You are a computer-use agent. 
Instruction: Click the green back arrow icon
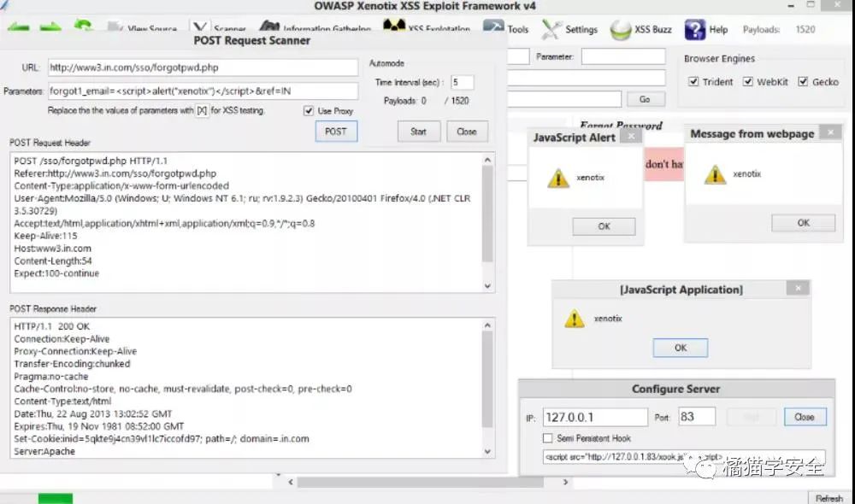(x=19, y=26)
